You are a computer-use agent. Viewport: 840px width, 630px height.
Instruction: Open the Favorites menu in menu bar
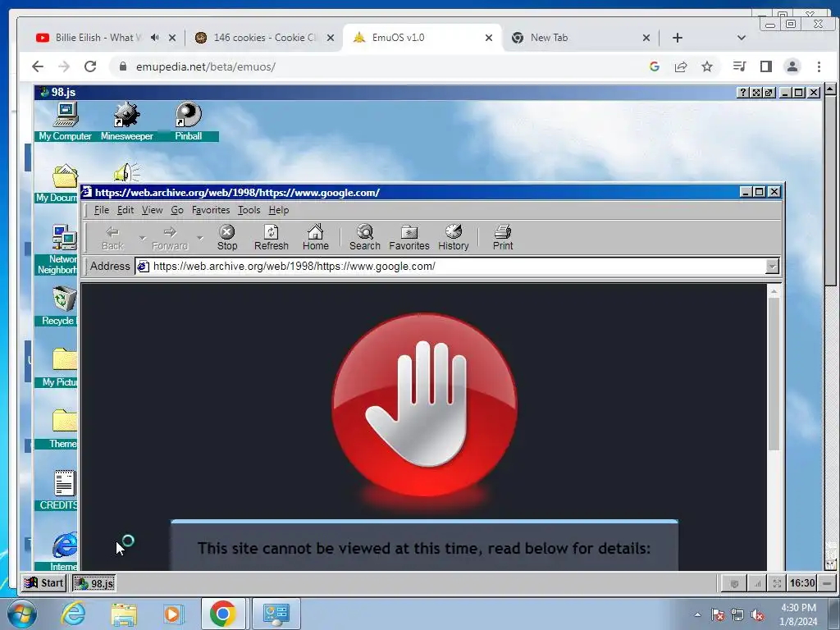[x=211, y=210]
